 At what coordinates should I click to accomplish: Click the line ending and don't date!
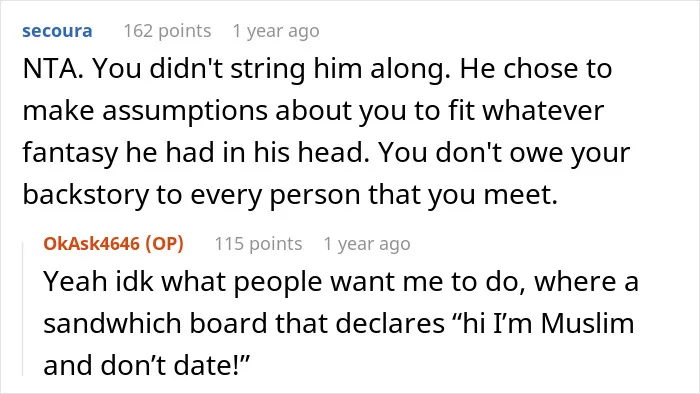[146, 365]
